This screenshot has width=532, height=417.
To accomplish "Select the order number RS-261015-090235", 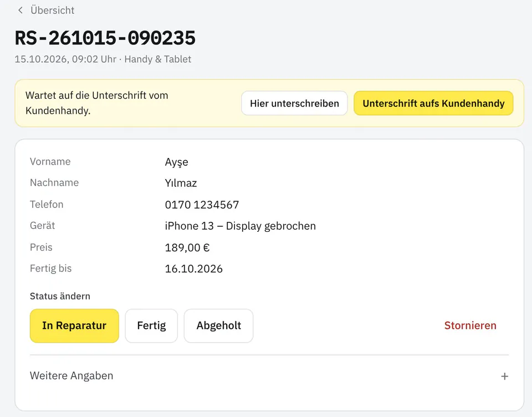I will 105,38.
